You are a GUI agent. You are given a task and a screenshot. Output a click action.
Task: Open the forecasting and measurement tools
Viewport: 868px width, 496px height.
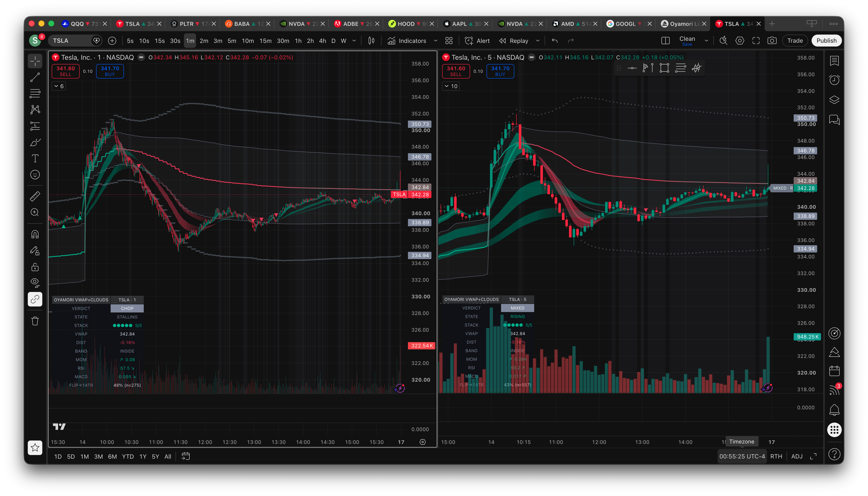click(x=35, y=126)
